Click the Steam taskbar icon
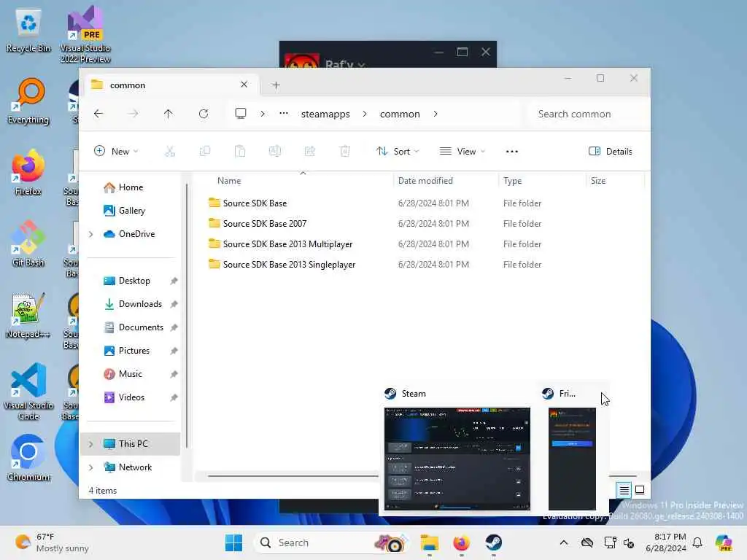 [x=494, y=542]
